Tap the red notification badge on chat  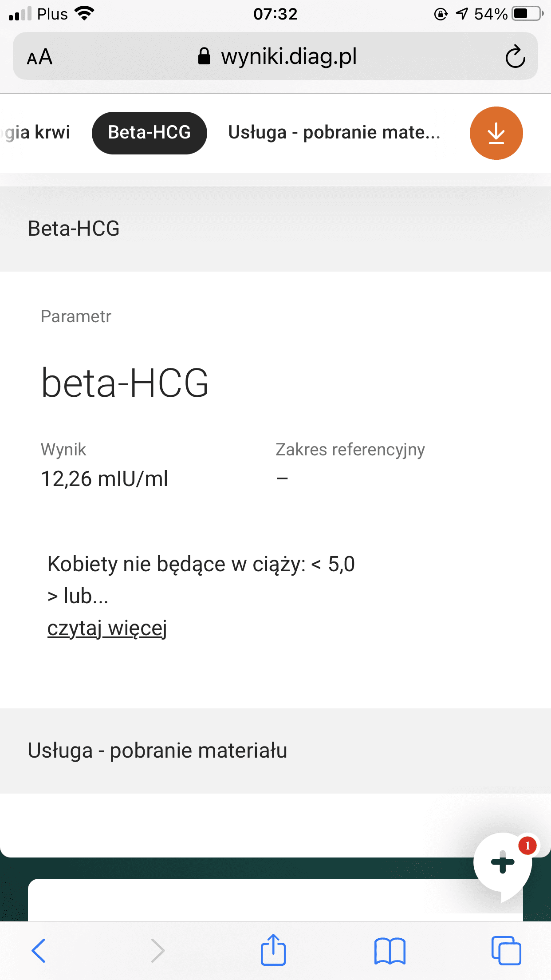point(527,846)
